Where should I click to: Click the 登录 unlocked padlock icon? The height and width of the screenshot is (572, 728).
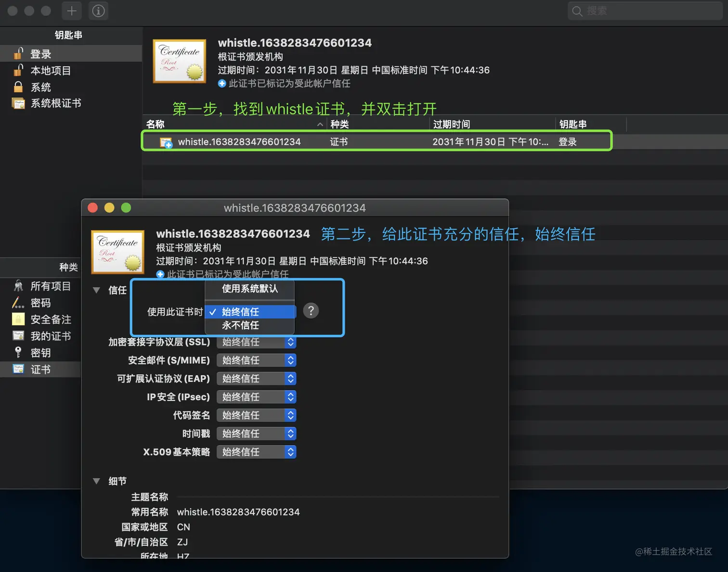tap(18, 53)
